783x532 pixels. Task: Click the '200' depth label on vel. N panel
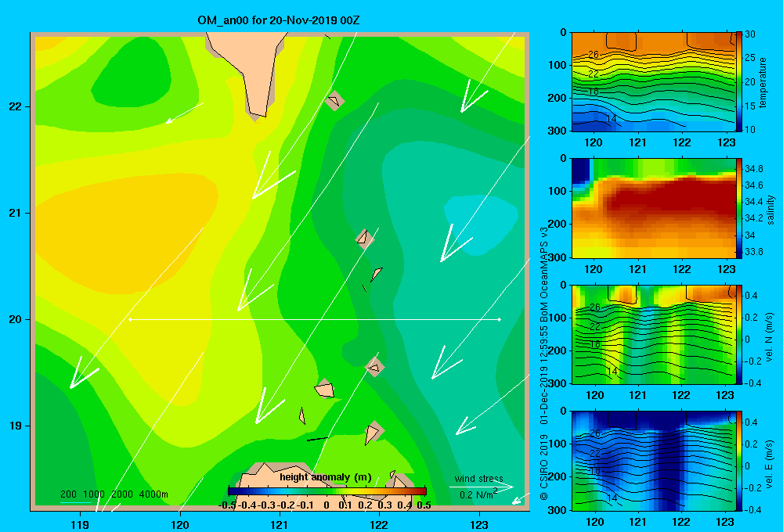(557, 350)
